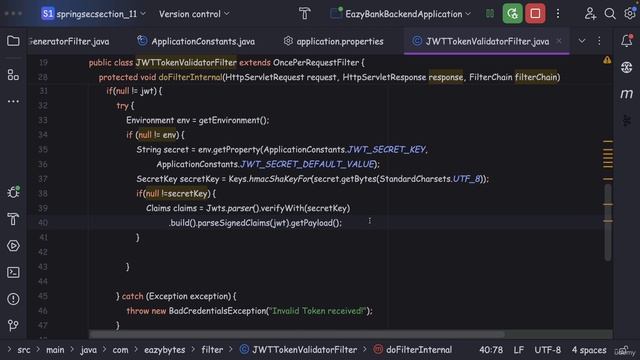Click line number 45 in the gutter
640x360 pixels.
tap(43, 296)
